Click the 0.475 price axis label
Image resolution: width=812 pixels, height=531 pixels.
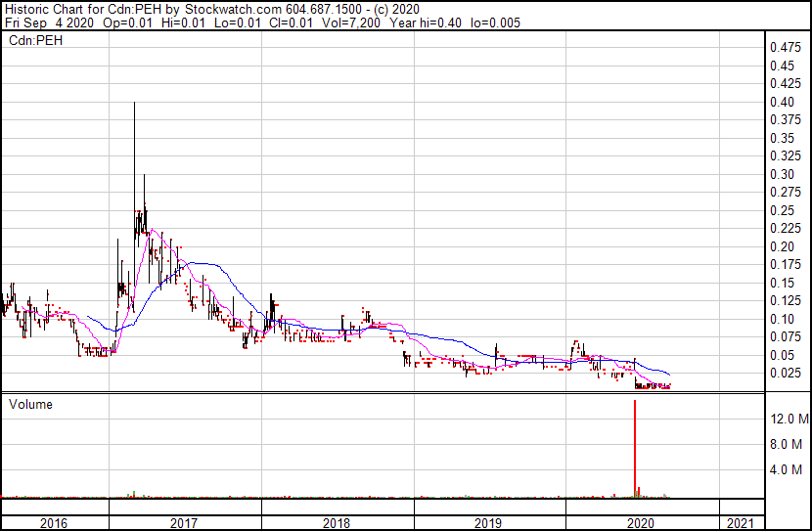pos(784,48)
